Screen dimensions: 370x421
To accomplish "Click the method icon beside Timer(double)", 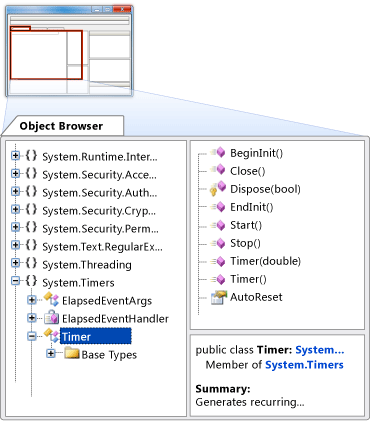I will [218, 261].
